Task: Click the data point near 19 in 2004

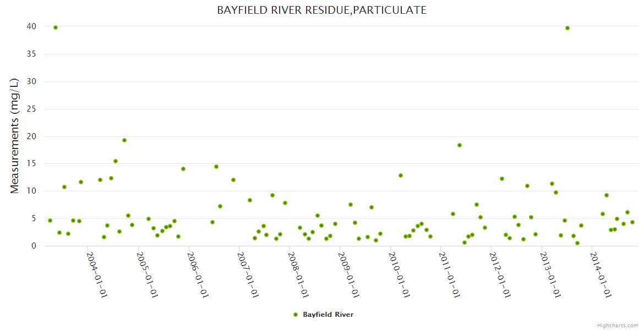Action: click(x=124, y=140)
